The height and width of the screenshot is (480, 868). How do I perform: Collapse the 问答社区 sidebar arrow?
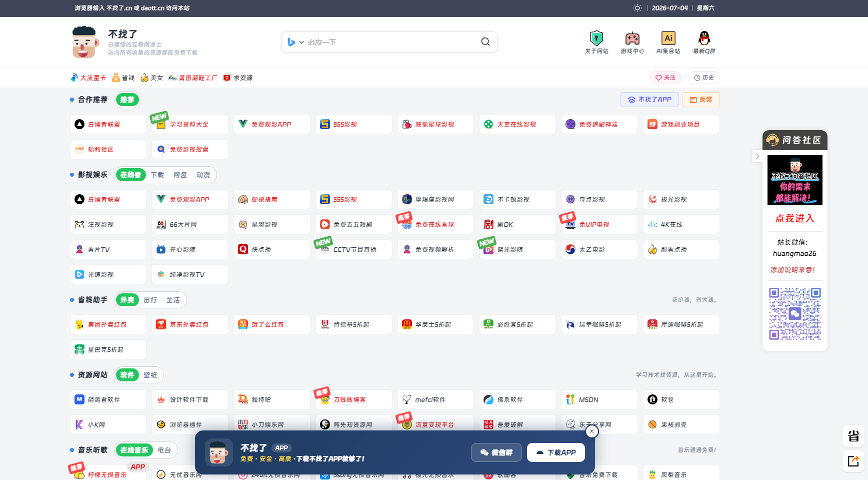tap(757, 156)
